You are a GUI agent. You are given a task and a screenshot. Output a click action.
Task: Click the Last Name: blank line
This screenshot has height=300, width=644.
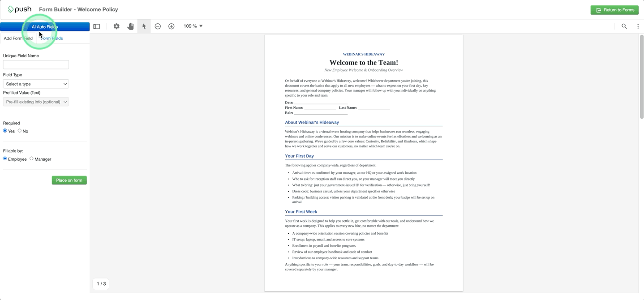click(374, 108)
